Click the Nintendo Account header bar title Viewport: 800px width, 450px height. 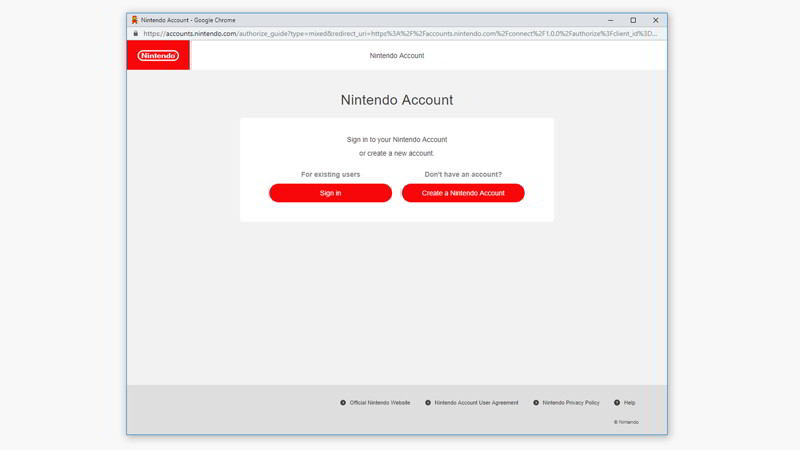[x=397, y=56]
